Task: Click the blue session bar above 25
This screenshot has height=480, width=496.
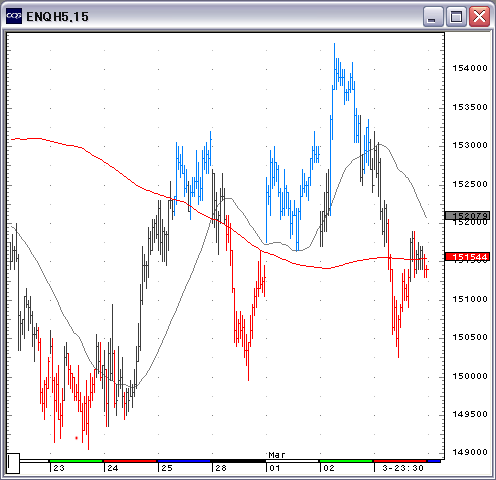Action: tap(184, 461)
